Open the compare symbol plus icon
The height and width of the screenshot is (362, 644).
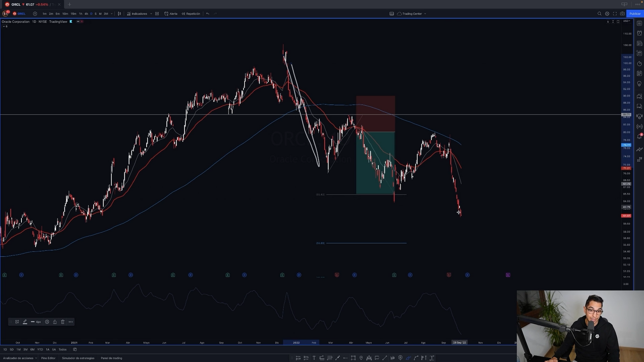click(x=35, y=14)
